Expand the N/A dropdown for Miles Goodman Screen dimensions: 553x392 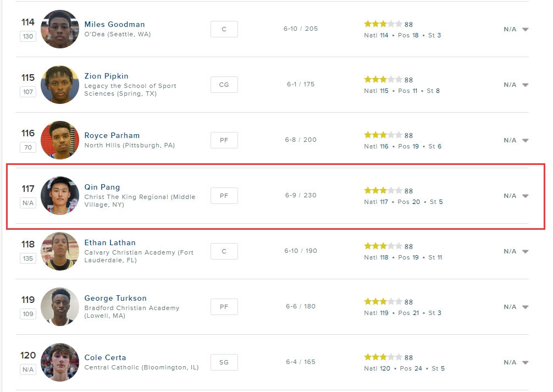(525, 30)
